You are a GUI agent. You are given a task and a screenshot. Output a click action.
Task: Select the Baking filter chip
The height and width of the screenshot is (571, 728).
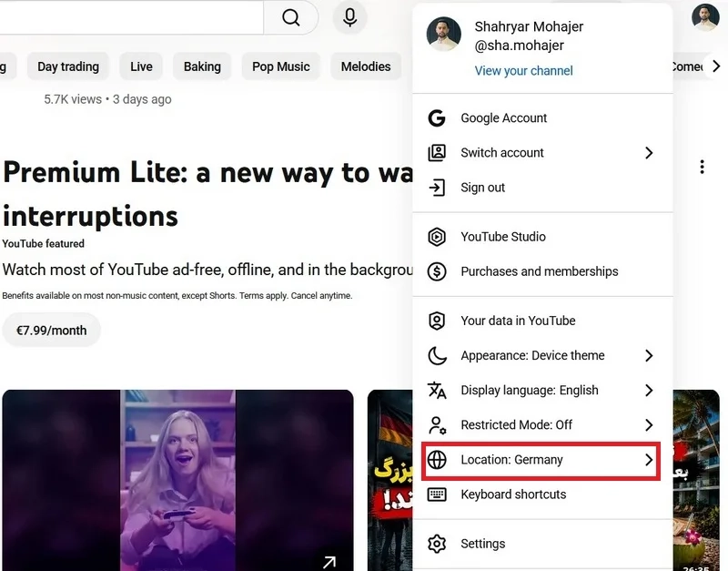point(202,66)
